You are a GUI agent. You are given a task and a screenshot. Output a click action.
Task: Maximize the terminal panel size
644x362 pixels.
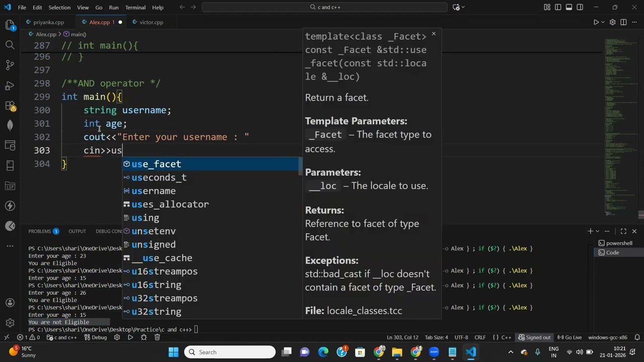(623, 231)
